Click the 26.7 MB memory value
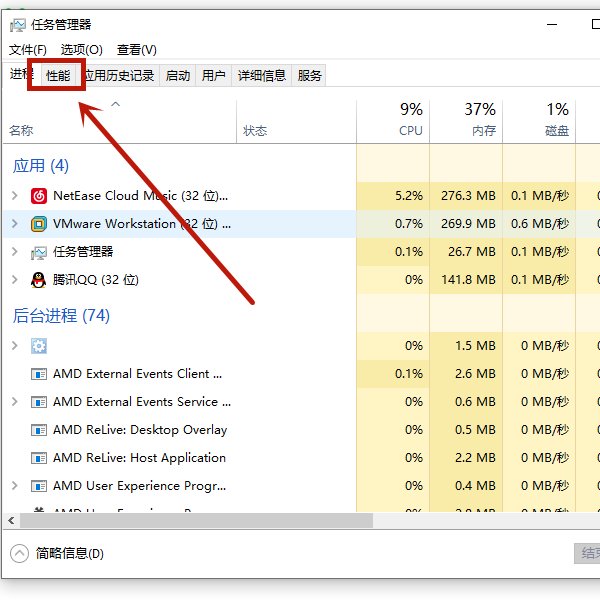This screenshot has width=600, height=600. (x=471, y=252)
